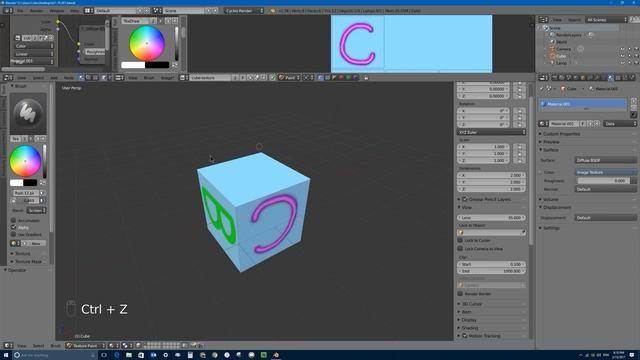640x360 pixels.
Task: Click the Cube texture image name field
Action: coord(210,78)
